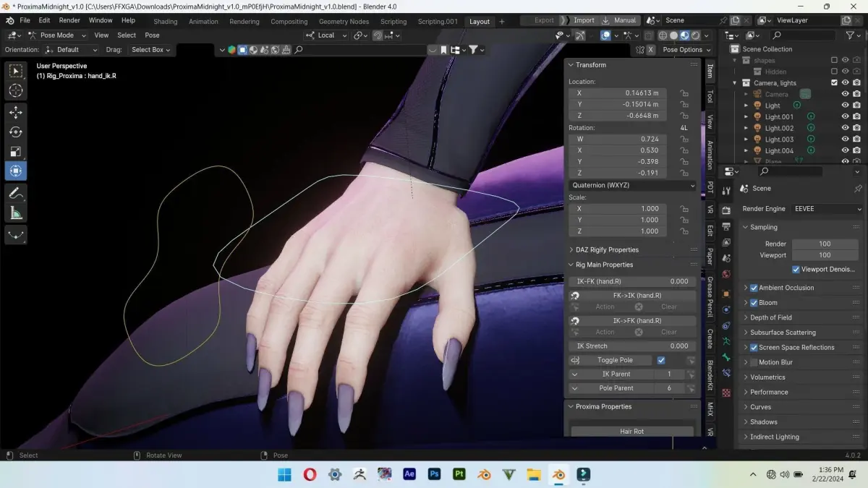Open the Pose Mode dropdown
Screen dimensions: 868x488
(56, 35)
